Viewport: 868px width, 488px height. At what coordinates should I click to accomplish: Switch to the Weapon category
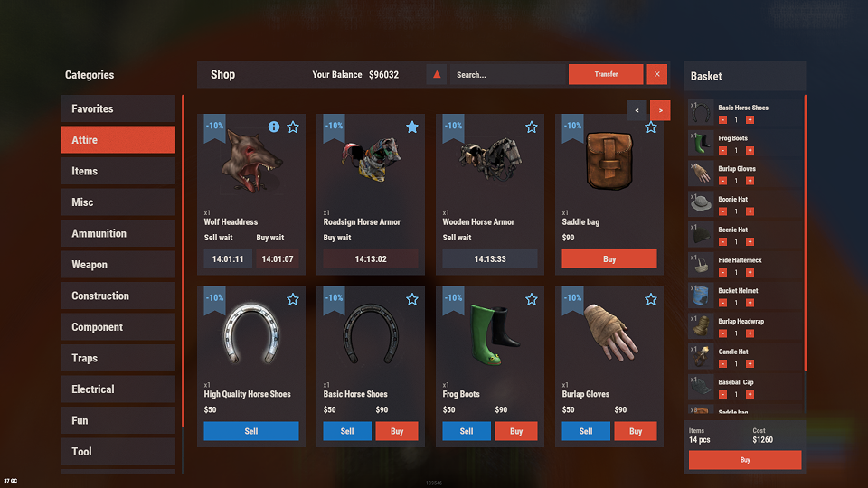pyautogui.click(x=118, y=265)
